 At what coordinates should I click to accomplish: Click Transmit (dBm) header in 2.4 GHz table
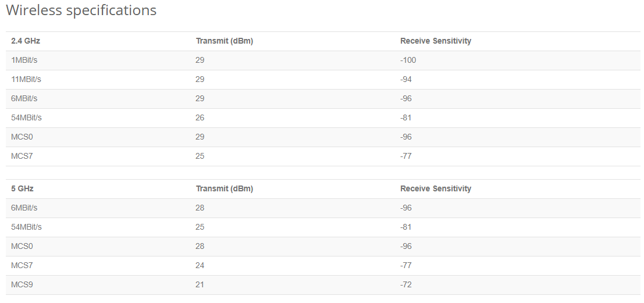click(x=225, y=41)
